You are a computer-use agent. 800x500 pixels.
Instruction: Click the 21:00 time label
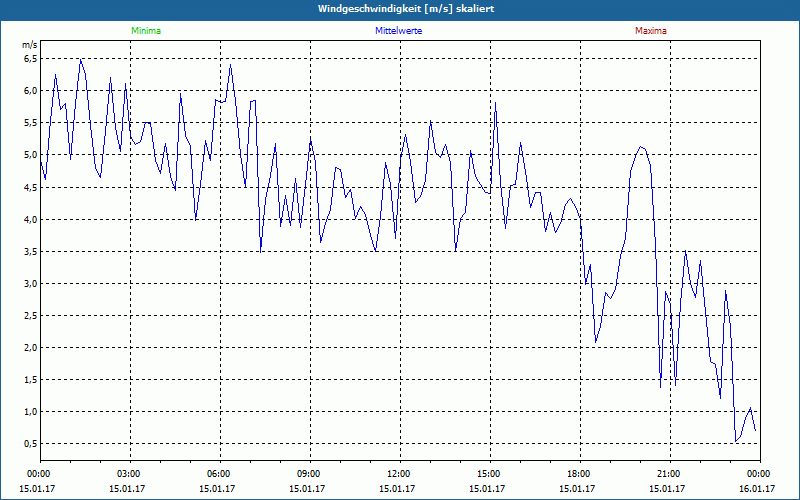[670, 474]
